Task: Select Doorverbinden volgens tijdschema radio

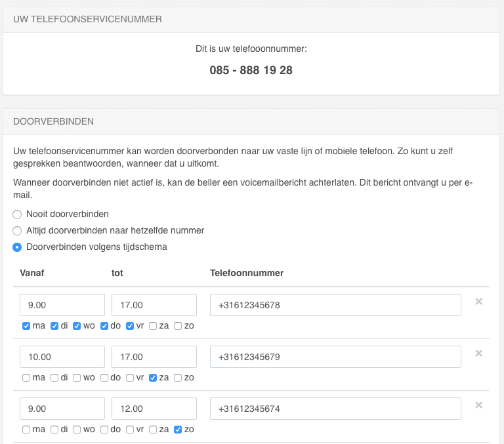Action: (18, 247)
